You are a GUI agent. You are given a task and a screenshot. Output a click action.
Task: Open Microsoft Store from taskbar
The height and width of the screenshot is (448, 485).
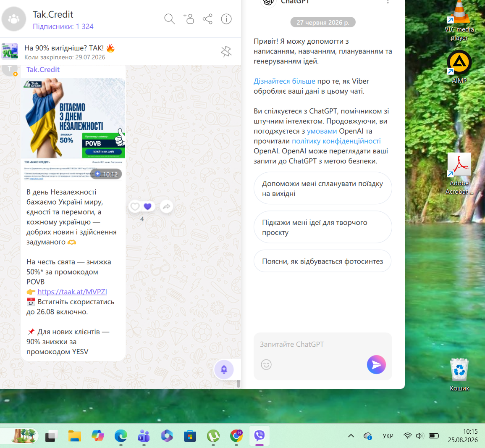pyautogui.click(x=190, y=436)
